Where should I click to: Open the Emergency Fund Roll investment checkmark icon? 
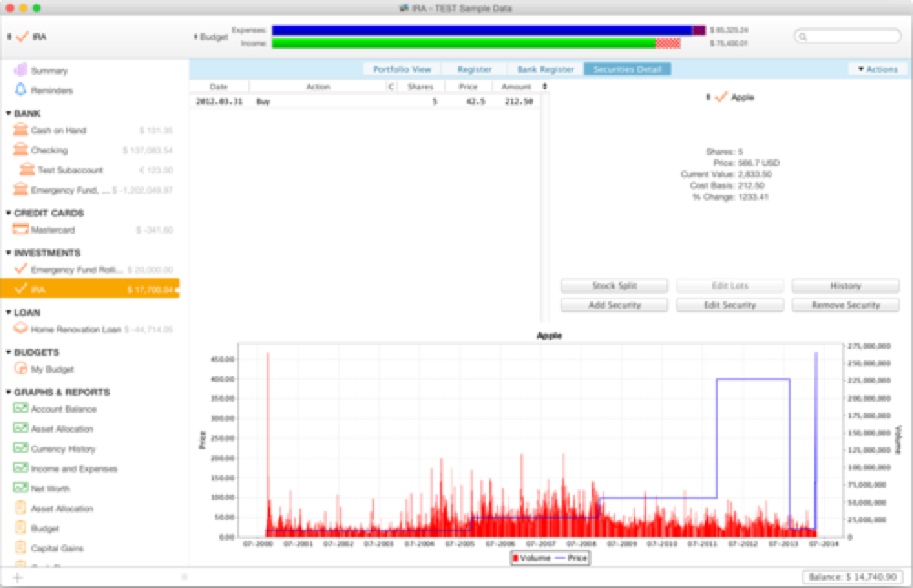21,269
